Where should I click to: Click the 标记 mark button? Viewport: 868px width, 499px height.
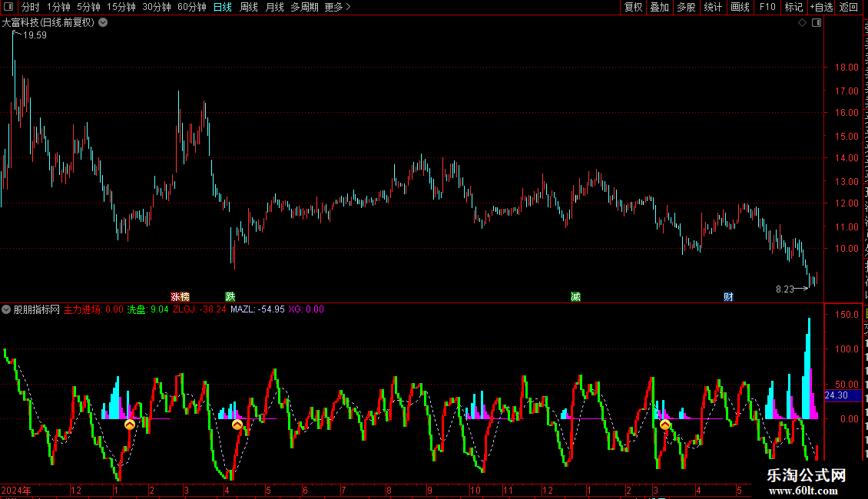(x=793, y=7)
